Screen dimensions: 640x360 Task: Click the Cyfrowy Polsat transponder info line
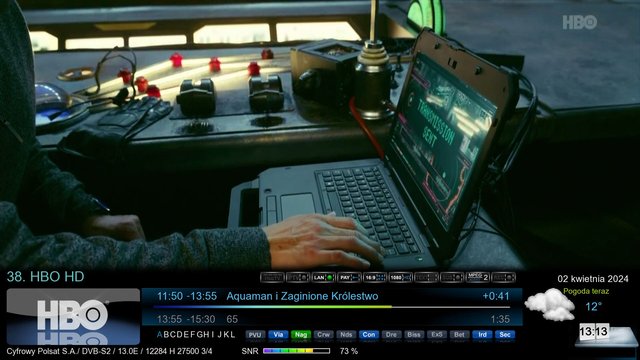click(x=109, y=351)
